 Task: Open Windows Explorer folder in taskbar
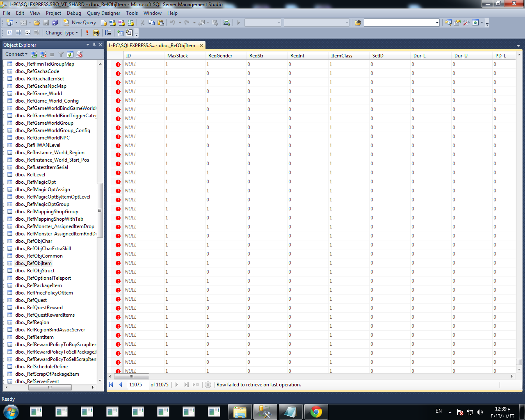tap(240, 412)
